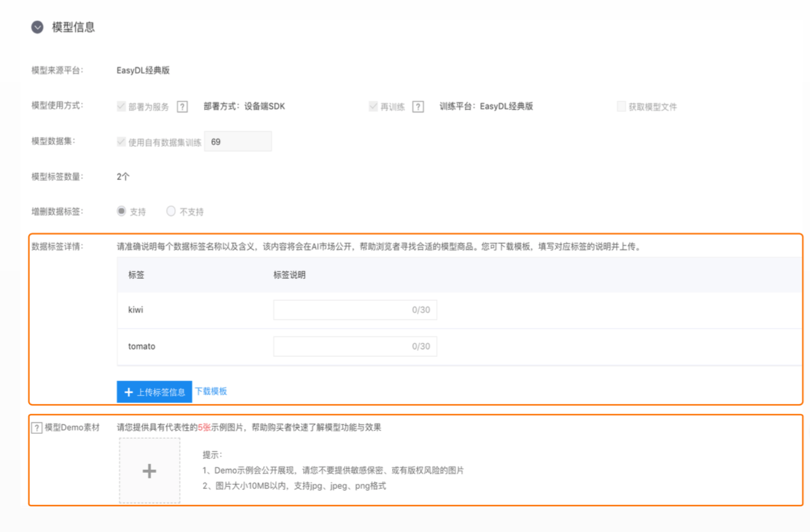Enable the 获取模型文件 checkbox
Image resolution: width=810 pixels, height=532 pixels.
[x=621, y=106]
